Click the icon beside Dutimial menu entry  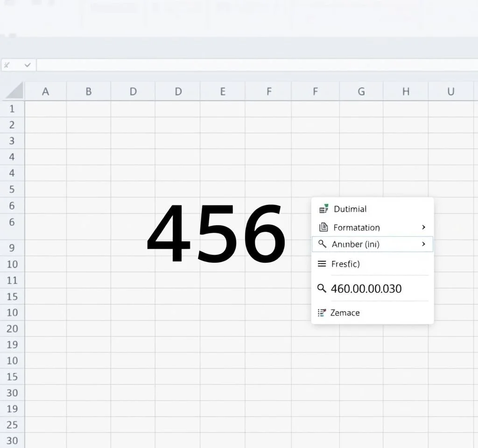pyautogui.click(x=323, y=209)
